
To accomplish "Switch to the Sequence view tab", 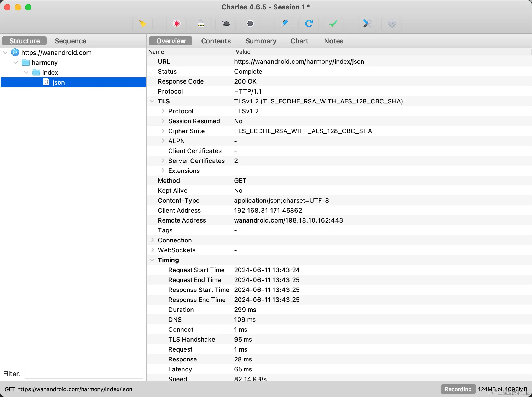I will (71, 41).
